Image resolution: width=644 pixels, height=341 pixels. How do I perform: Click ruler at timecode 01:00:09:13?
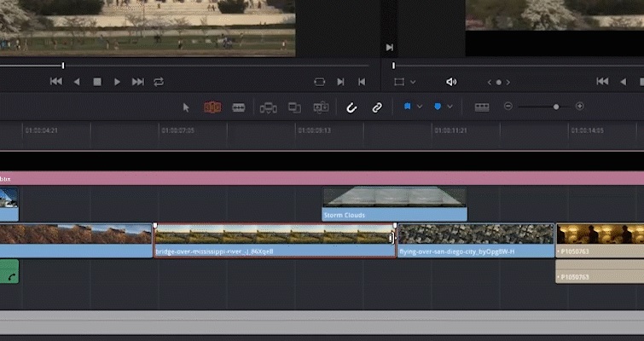click(x=314, y=130)
